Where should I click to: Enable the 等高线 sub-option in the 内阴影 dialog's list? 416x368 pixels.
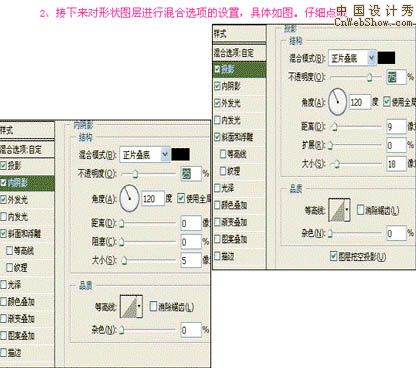pos(10,250)
